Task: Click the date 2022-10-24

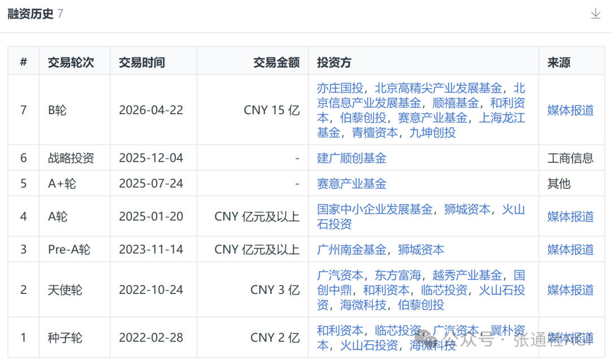Action: (151, 290)
